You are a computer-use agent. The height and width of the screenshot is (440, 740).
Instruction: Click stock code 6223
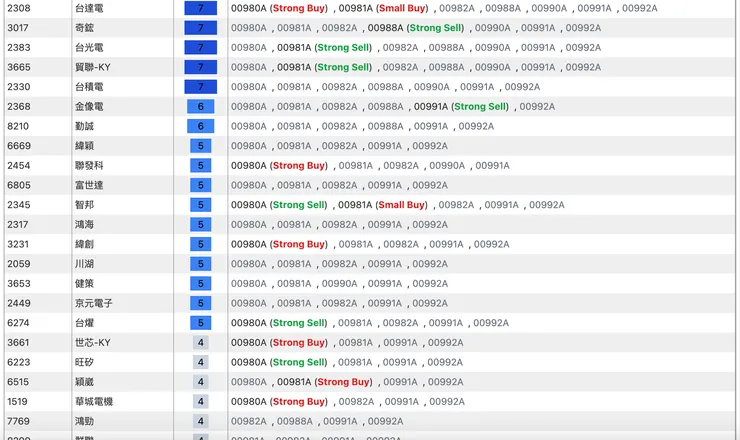[19, 362]
